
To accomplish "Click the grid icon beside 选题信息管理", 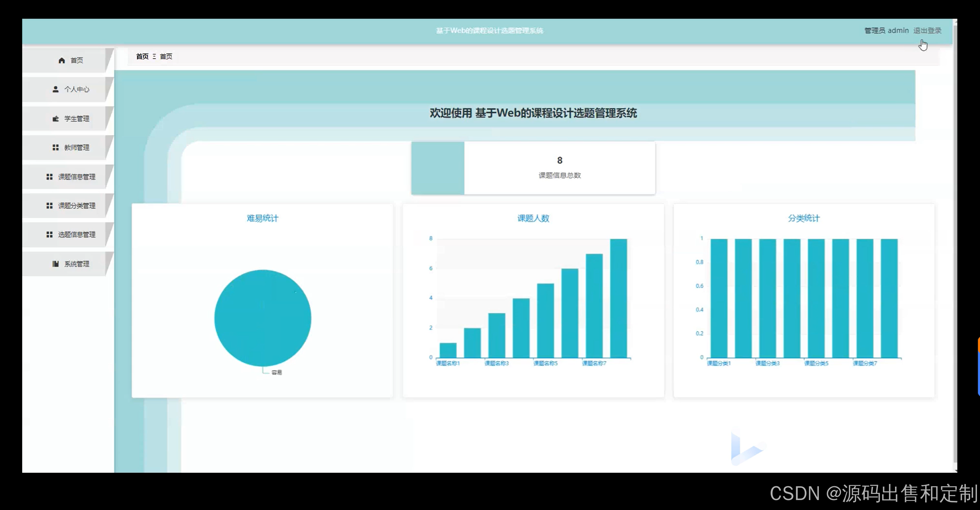I will click(49, 234).
